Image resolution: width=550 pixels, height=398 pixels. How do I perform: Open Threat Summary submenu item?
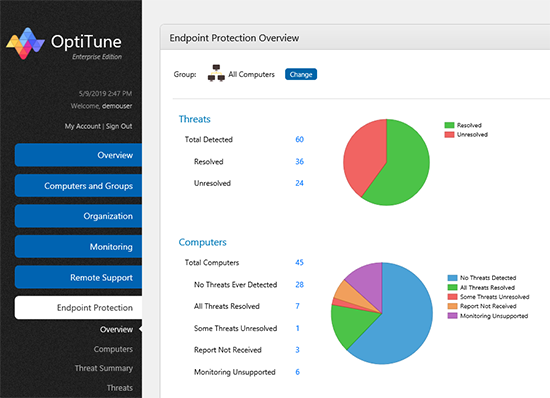(104, 368)
